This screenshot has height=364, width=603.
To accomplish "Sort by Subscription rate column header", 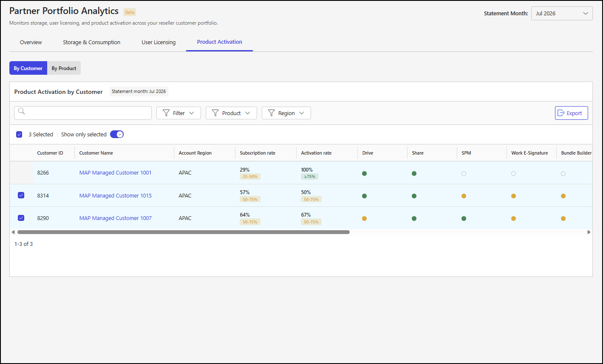I will pos(258,153).
